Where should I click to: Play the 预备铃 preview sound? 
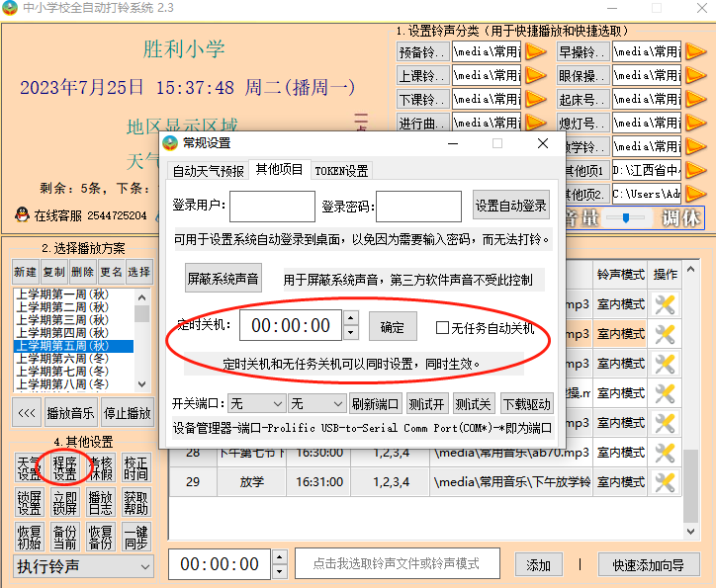(535, 51)
